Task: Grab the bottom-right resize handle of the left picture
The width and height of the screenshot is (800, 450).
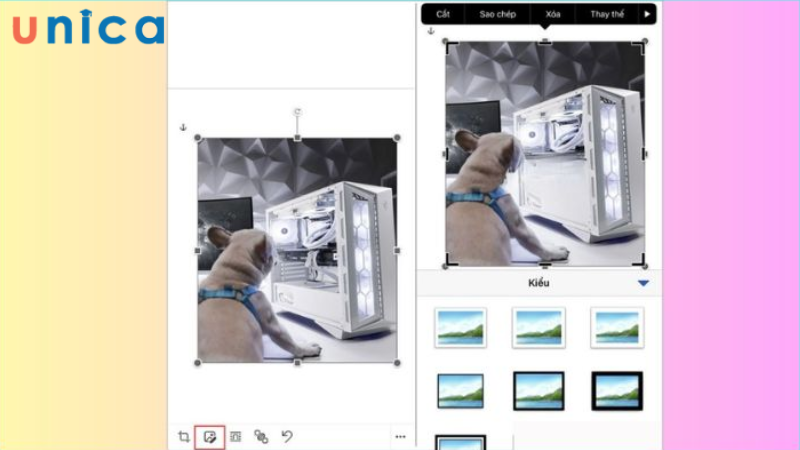Action: [397, 363]
